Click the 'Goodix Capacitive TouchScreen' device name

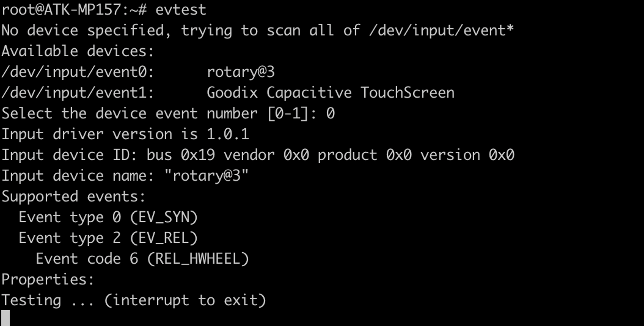[331, 93]
